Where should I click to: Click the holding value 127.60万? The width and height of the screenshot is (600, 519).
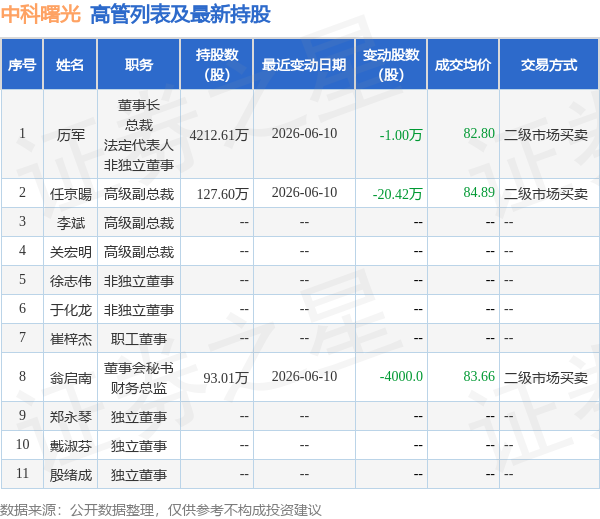tap(223, 194)
